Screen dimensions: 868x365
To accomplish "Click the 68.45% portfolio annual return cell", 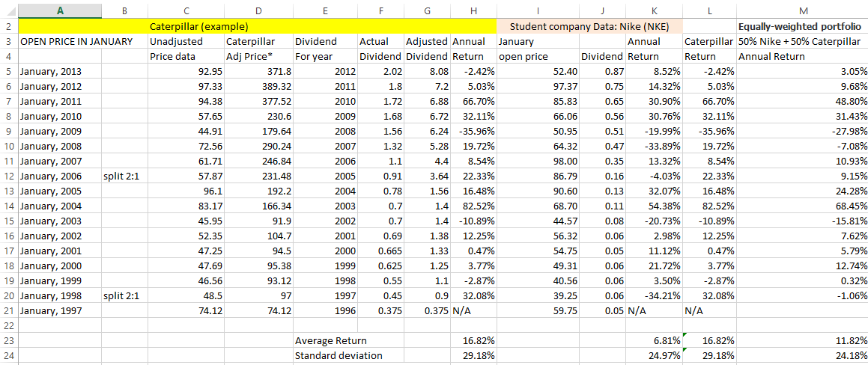I will [x=803, y=206].
